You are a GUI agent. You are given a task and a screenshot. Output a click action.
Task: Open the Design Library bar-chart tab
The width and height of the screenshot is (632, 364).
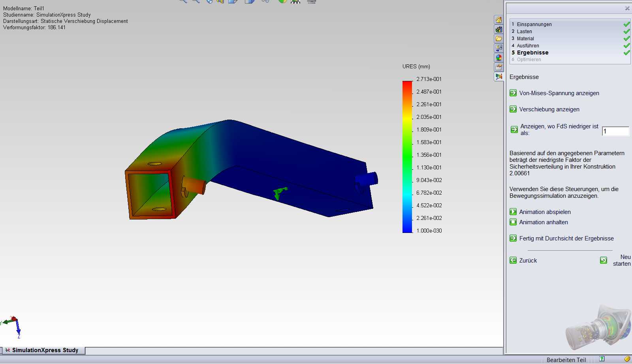pos(498,30)
